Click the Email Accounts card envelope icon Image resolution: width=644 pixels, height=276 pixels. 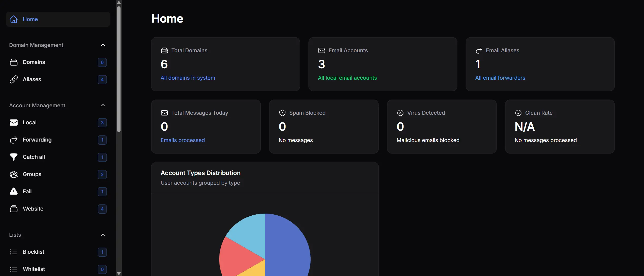coord(322,50)
